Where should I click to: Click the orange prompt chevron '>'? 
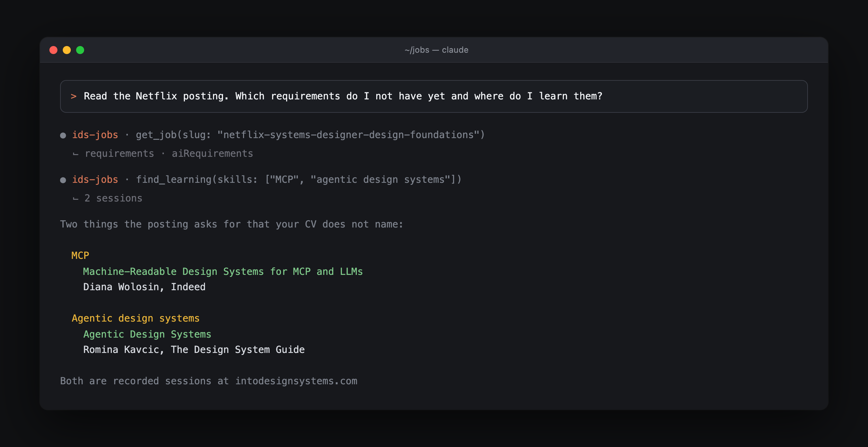coord(73,97)
